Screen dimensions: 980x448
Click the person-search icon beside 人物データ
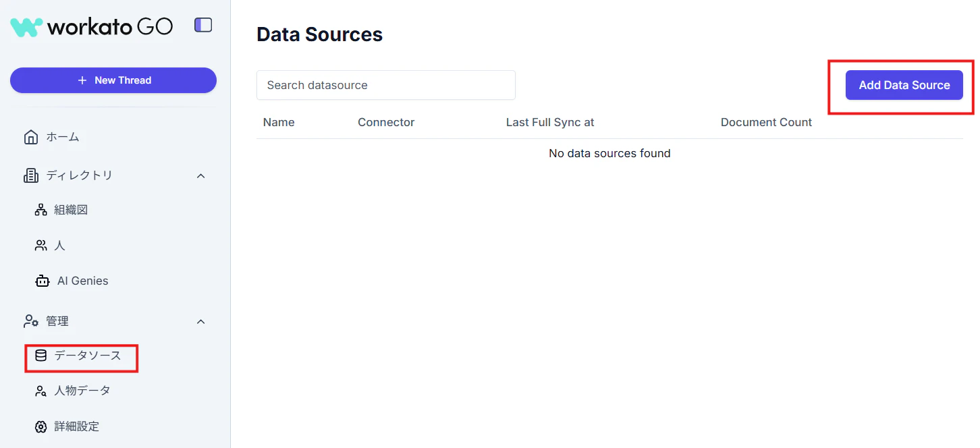pyautogui.click(x=40, y=391)
